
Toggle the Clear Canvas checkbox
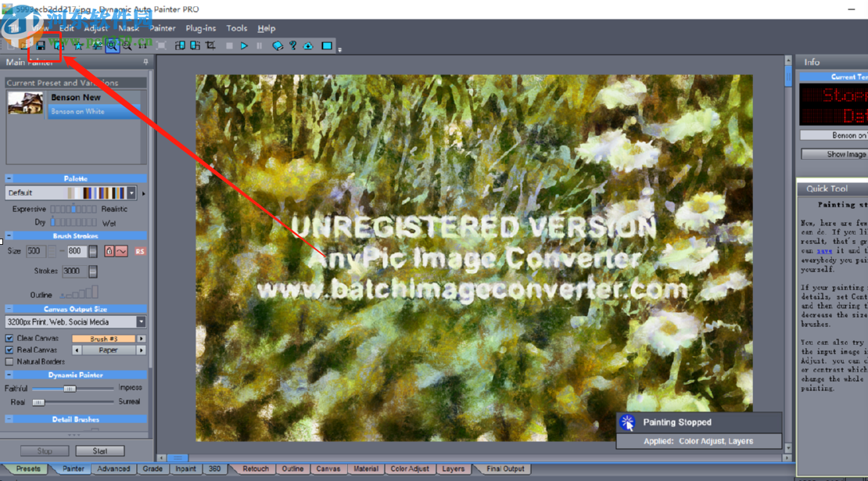point(9,338)
